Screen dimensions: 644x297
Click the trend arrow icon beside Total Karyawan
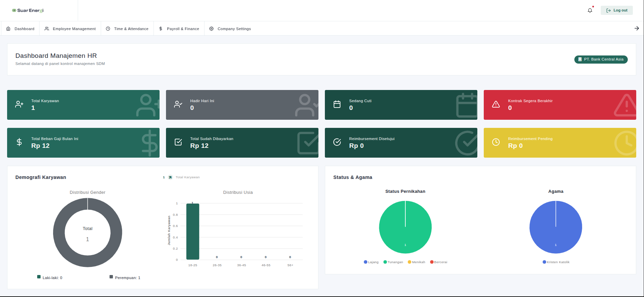170,177
